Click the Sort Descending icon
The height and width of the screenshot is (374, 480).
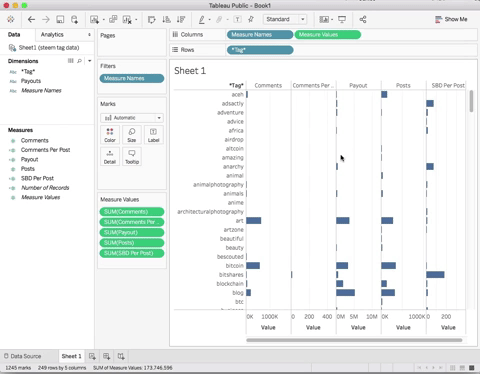(x=181, y=19)
